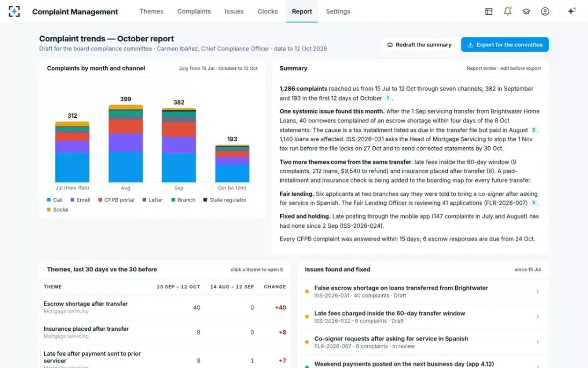Click the 399 total above the Aug bar
This screenshot has width=588, height=368.
[x=125, y=99]
